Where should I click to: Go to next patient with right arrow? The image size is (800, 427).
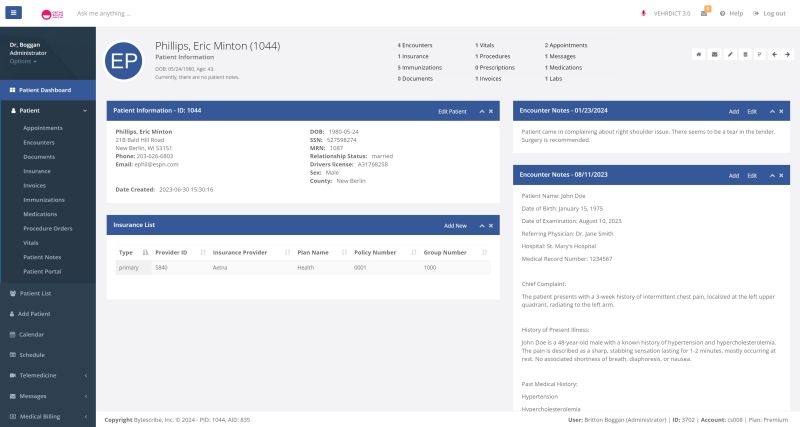coord(788,53)
